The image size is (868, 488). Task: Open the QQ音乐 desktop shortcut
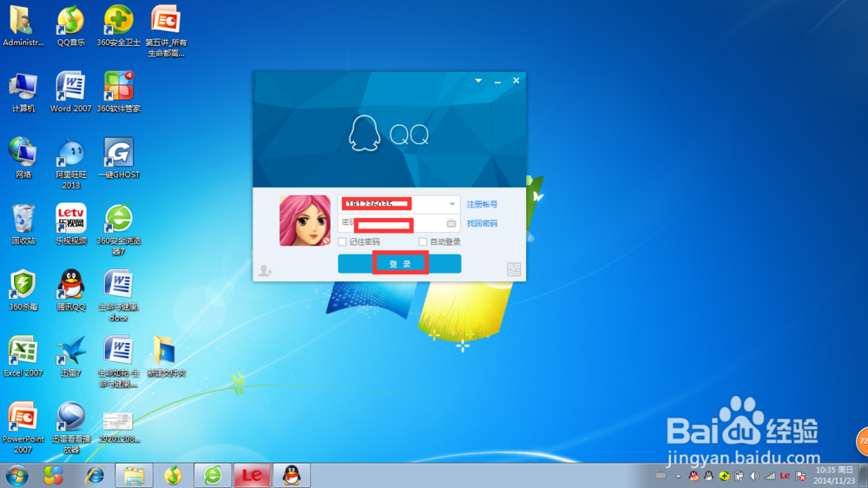pos(71,26)
